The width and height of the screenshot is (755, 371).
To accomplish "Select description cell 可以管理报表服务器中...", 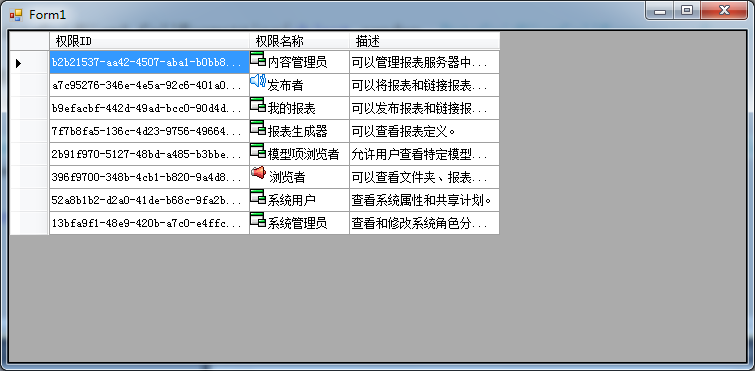I will 425,62.
